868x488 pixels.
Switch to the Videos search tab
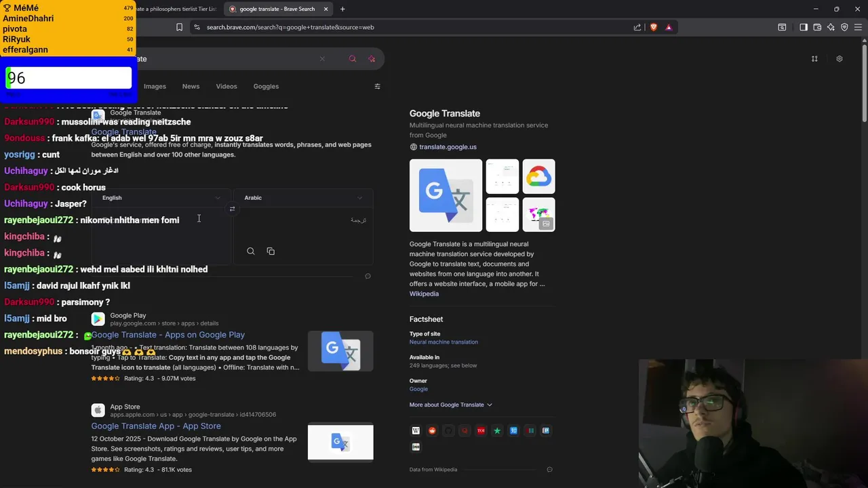(226, 86)
